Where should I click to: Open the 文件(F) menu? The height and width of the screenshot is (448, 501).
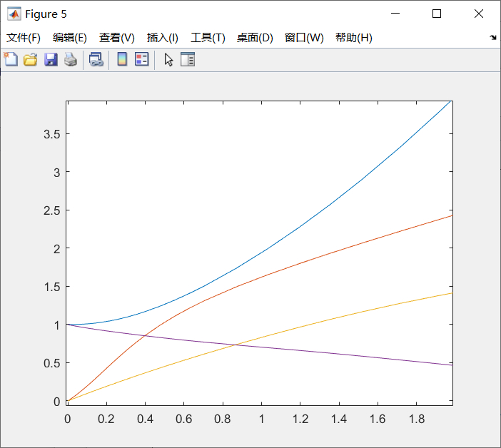click(24, 38)
